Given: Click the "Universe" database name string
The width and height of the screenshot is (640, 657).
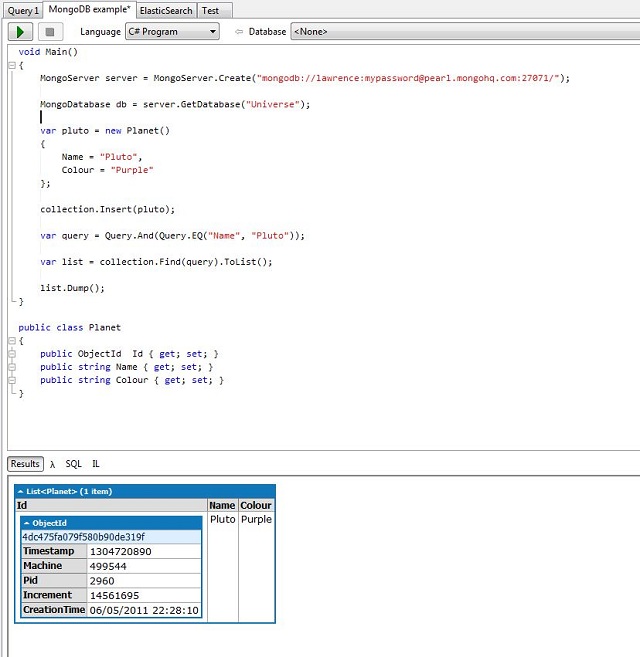Looking at the screenshot, I should click(x=272, y=104).
